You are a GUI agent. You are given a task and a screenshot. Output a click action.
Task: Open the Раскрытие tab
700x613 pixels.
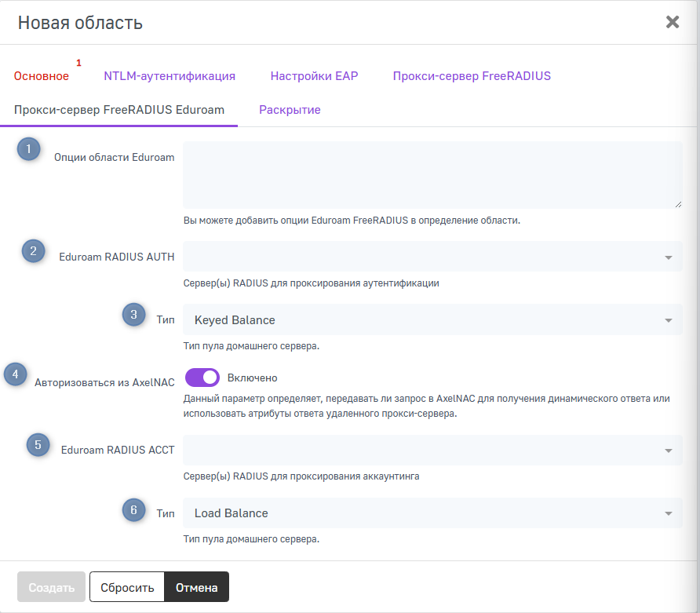(290, 110)
